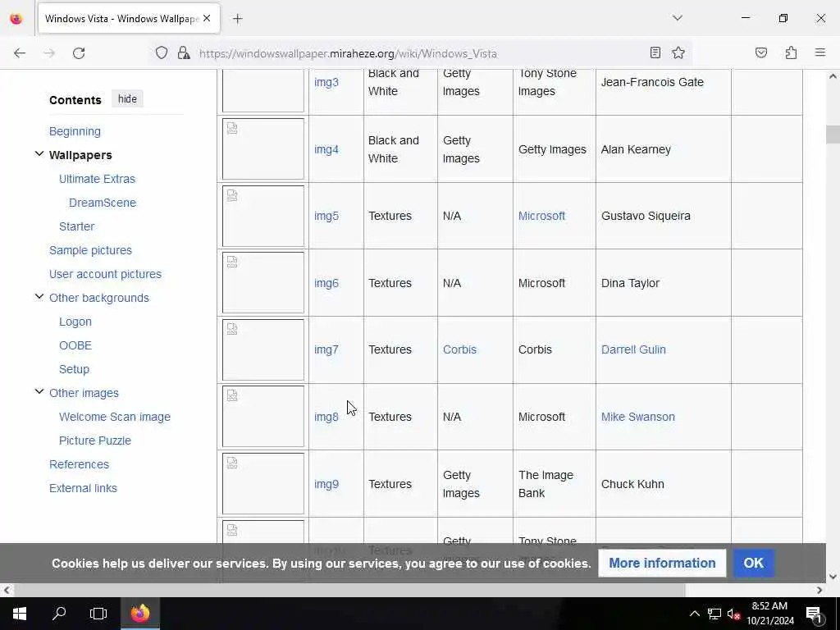This screenshot has height=630, width=840.
Task: Open the img4 wallpaper link
Action: (x=326, y=149)
